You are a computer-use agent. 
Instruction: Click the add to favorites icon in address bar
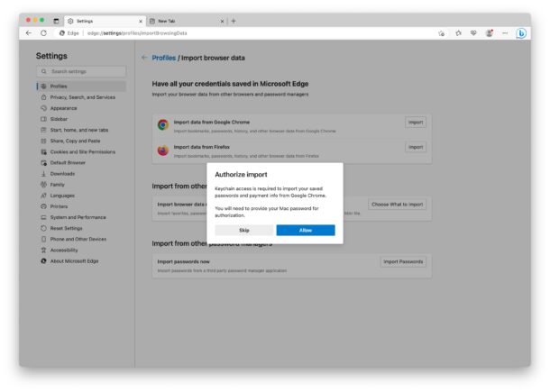coord(441,33)
